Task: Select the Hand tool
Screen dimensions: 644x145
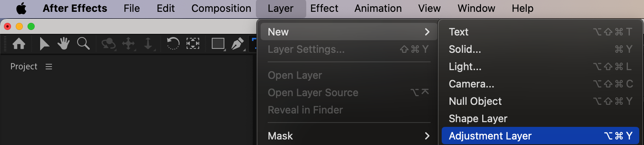Action: [x=63, y=43]
